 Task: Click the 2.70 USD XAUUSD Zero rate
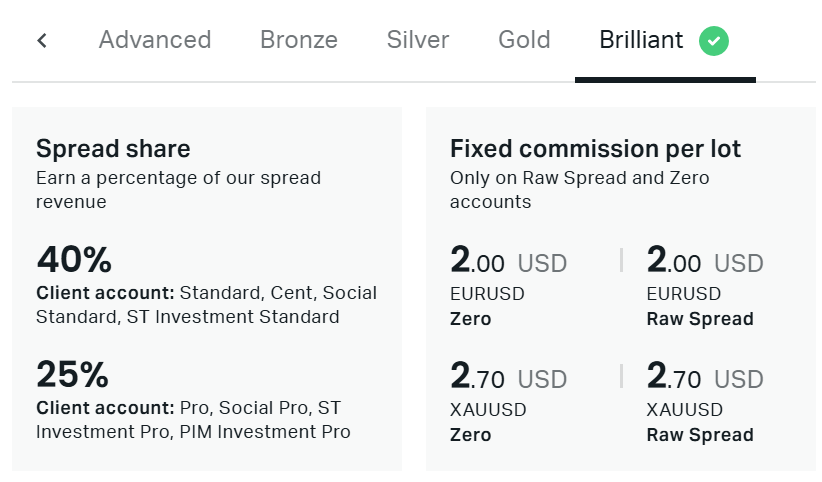click(509, 377)
